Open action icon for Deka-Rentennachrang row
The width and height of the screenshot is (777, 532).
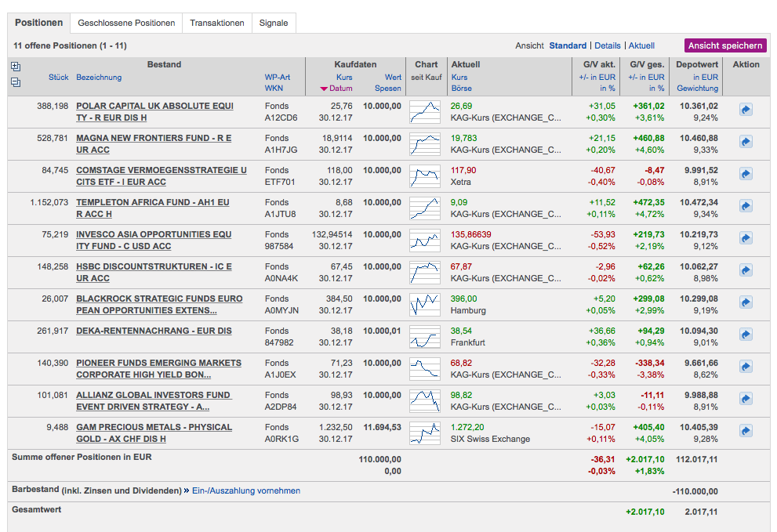point(746,335)
